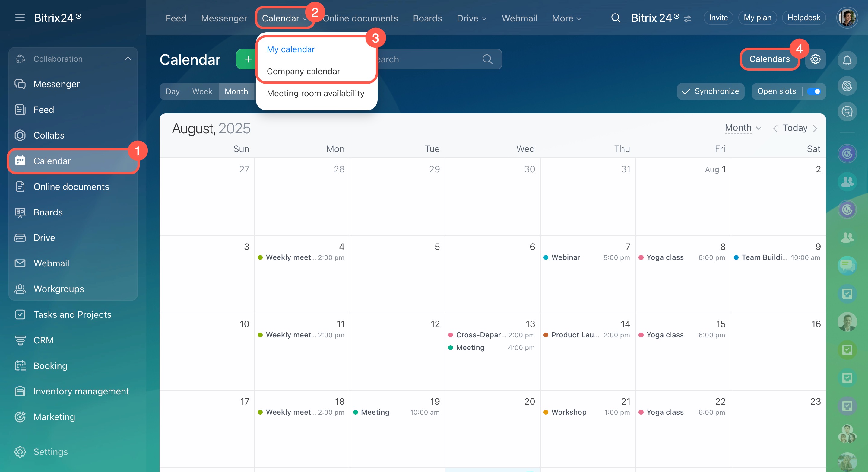The height and width of the screenshot is (472, 868).
Task: Open the notifications bell icon
Action: click(x=847, y=61)
